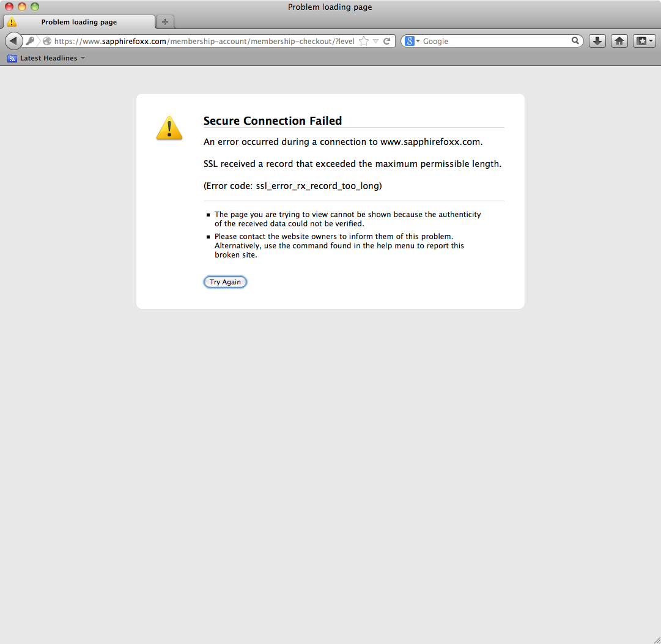Image resolution: width=661 pixels, height=644 pixels.
Task: Open the Google search engine selector
Action: 413,41
